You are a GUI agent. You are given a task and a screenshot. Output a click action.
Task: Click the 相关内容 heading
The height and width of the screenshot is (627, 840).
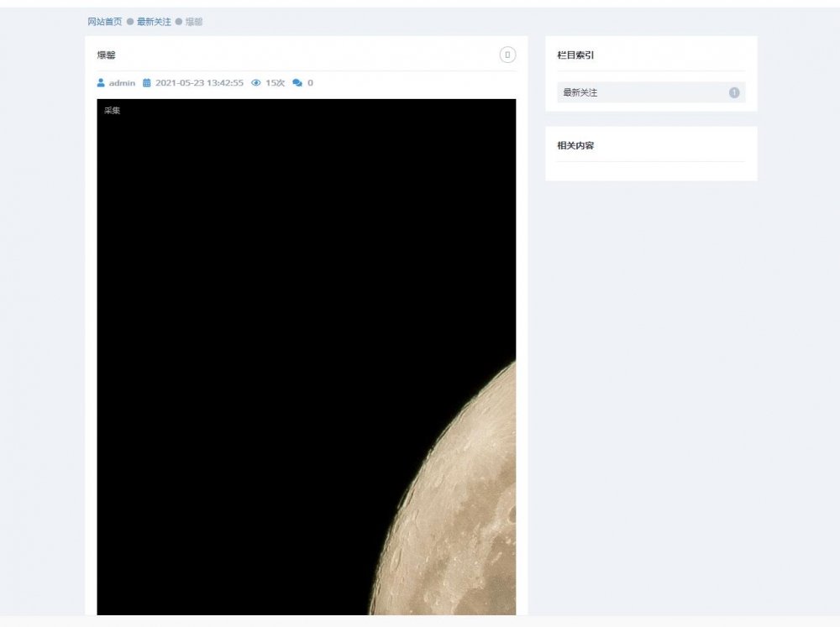click(x=575, y=145)
